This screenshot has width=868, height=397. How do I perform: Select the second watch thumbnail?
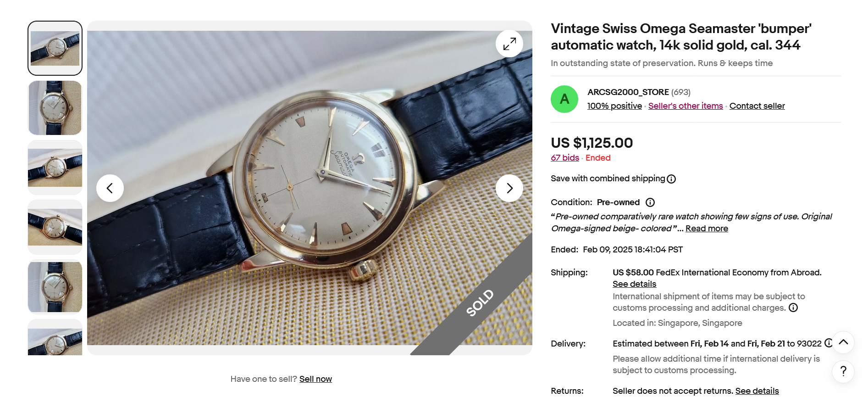[x=55, y=108]
